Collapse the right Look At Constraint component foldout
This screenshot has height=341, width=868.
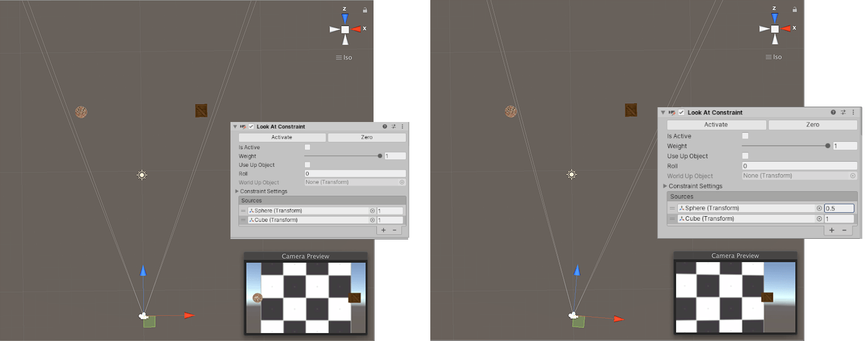(662, 112)
